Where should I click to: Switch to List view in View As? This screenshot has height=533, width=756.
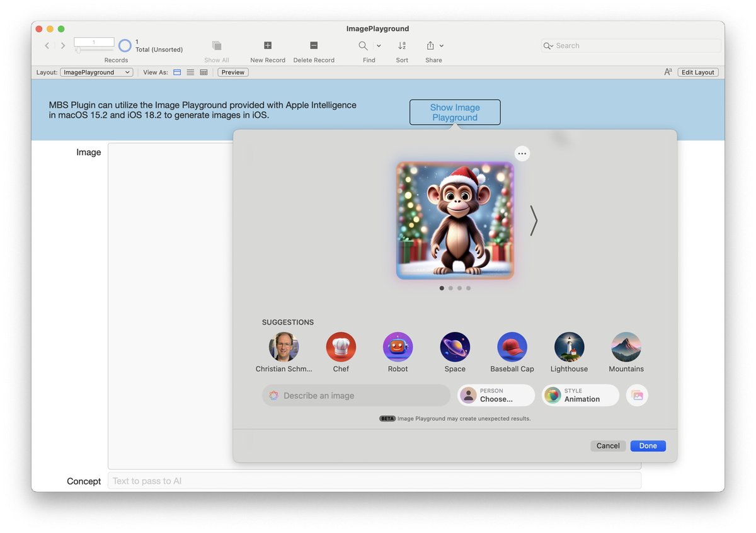190,72
